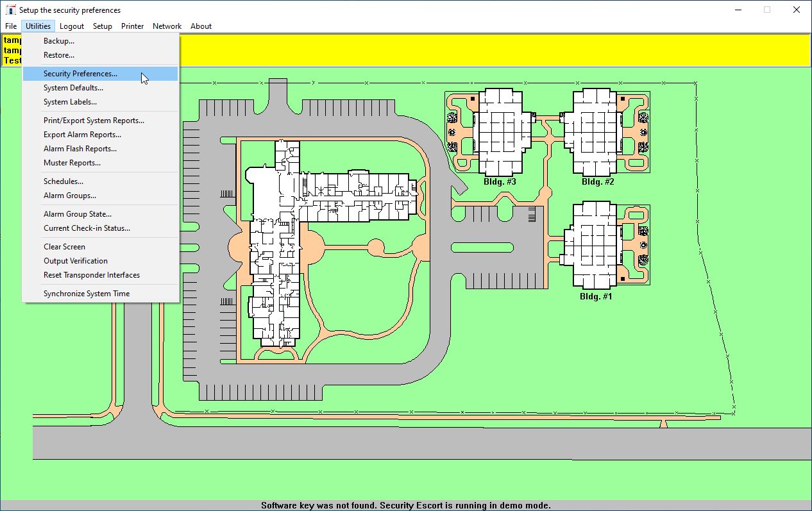Select Security Preferences... menu entry
Screen dimensions: 812x511
[x=101, y=74]
